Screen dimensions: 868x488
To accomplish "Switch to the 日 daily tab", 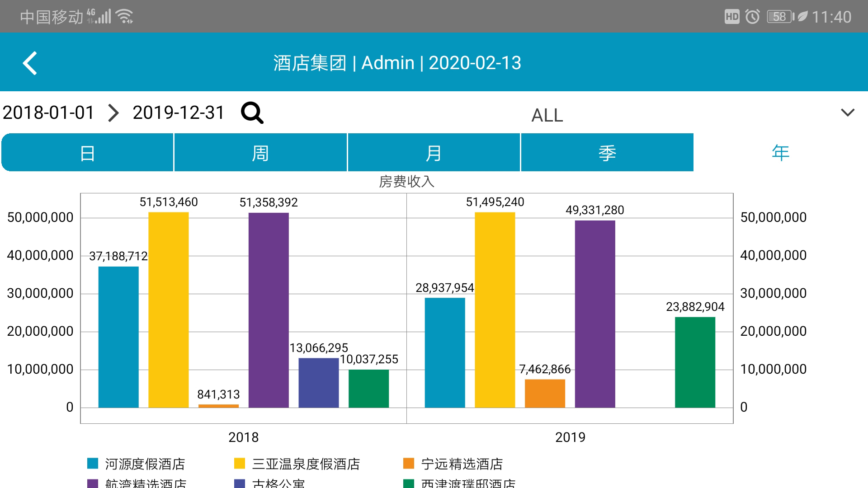I will click(87, 153).
